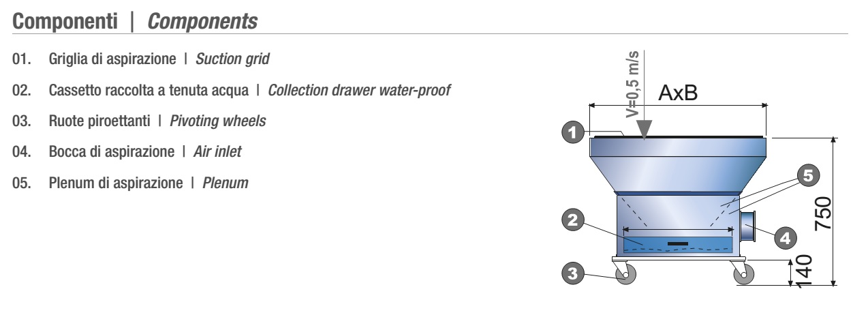Click the 750 height dimension label
The height and width of the screenshot is (330, 868).
click(823, 215)
